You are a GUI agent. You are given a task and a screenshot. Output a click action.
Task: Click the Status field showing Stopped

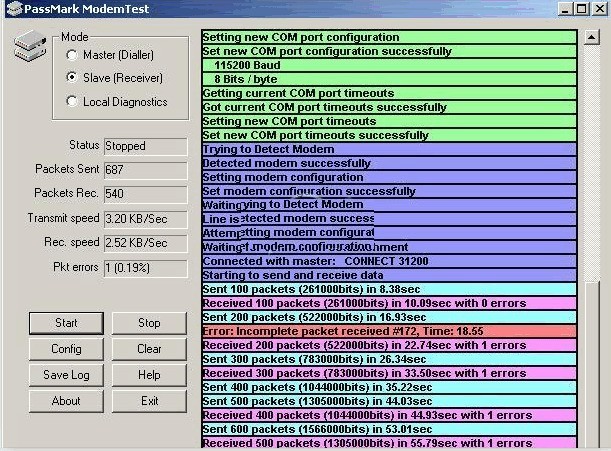[146, 146]
